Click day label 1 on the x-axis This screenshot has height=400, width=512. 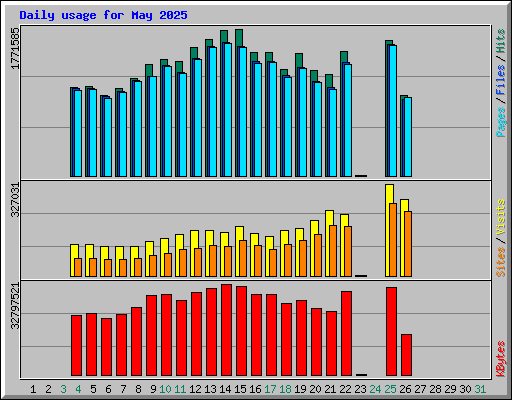[33, 389]
